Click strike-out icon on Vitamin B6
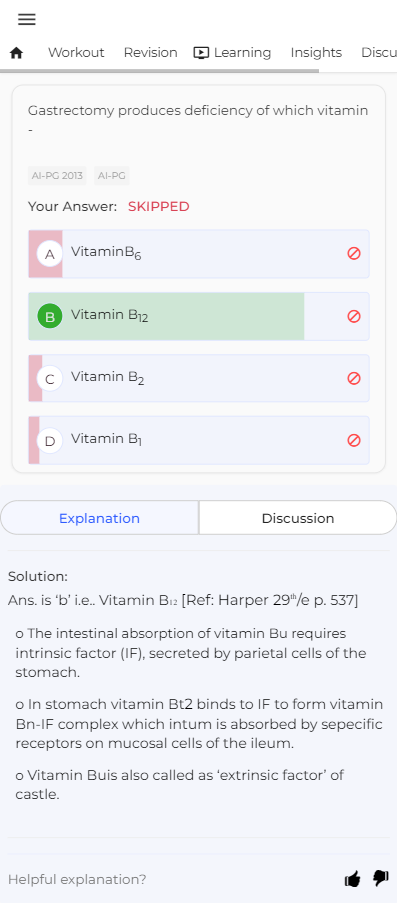397x903 pixels. click(354, 253)
